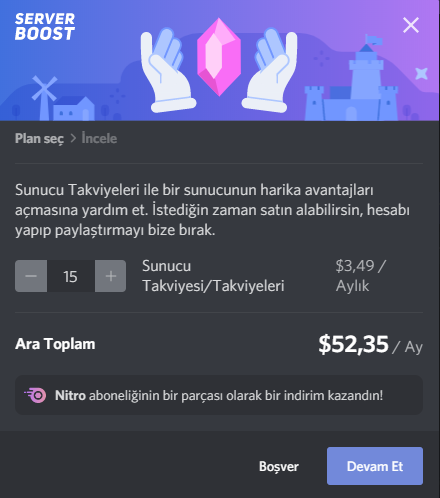The image size is (440, 498).
Task: Click the Sunucu Takviyesi/Takviyeleri label
Action: 213,276
